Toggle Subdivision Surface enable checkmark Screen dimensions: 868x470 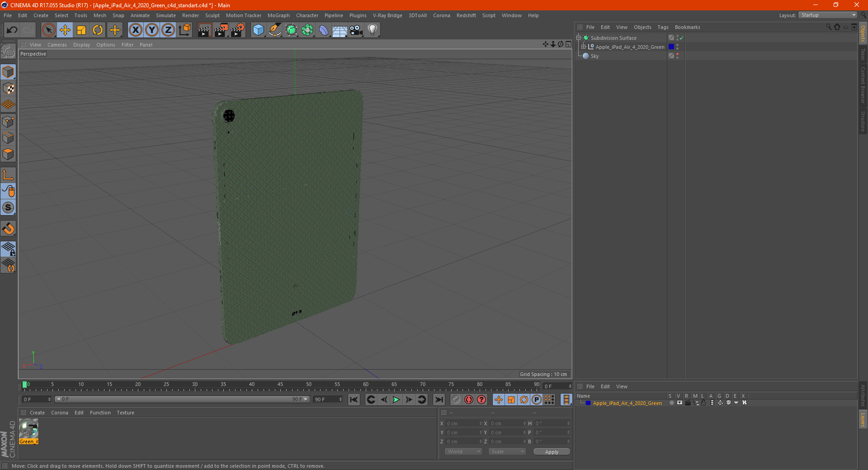(x=681, y=38)
